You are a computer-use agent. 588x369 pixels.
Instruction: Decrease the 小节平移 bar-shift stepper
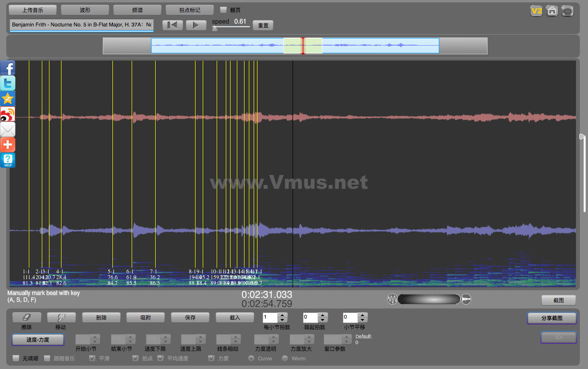[362, 320]
